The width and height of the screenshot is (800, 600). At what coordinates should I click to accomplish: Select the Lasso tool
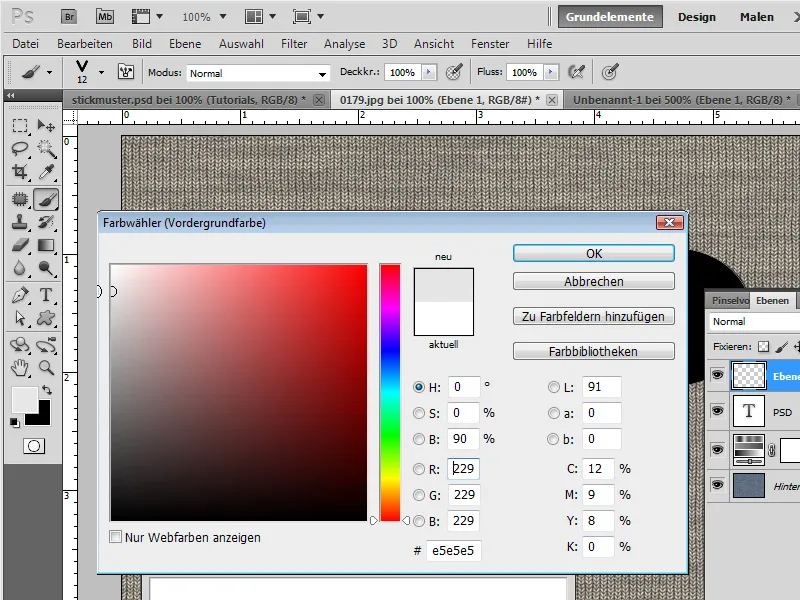pyautogui.click(x=20, y=148)
